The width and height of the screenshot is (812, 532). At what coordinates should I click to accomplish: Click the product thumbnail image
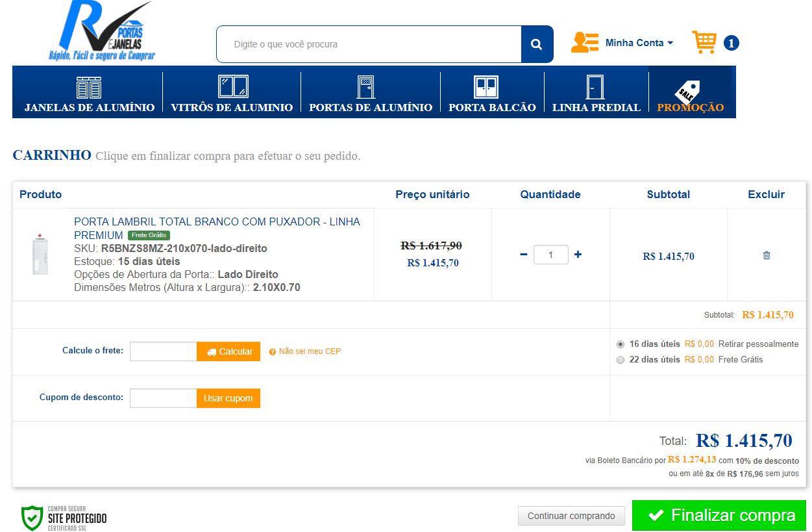(40, 255)
